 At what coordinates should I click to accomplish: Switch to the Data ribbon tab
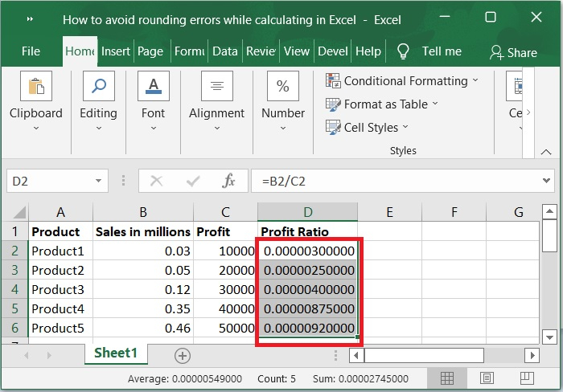[224, 51]
